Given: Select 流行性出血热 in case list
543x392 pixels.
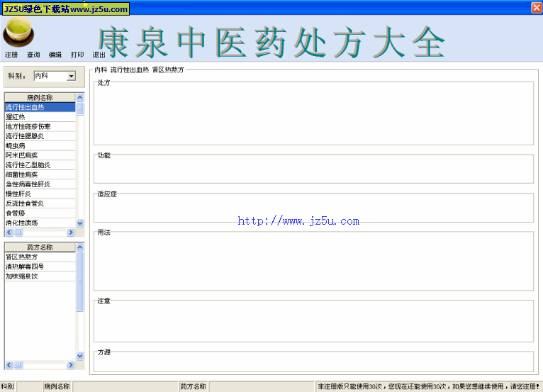Looking at the screenshot, I should point(40,107).
